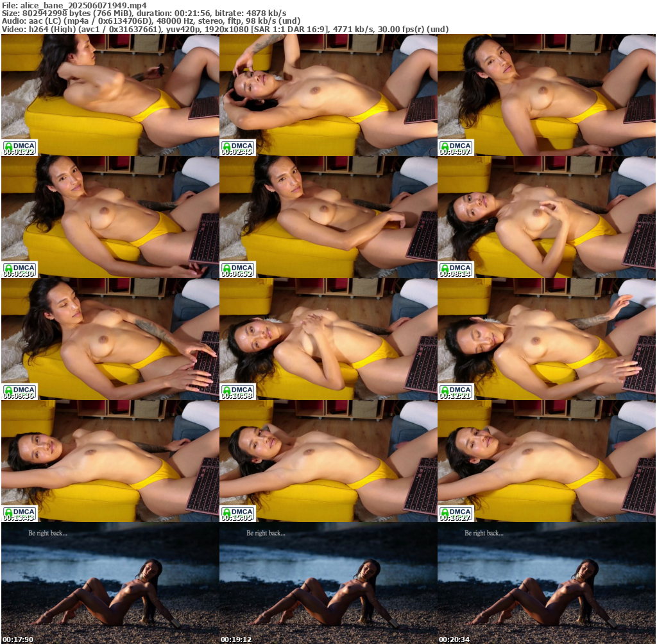657x644 pixels.
Task: Click 'Be right back...' text in the 00:20:34 frame
Action: pos(484,534)
